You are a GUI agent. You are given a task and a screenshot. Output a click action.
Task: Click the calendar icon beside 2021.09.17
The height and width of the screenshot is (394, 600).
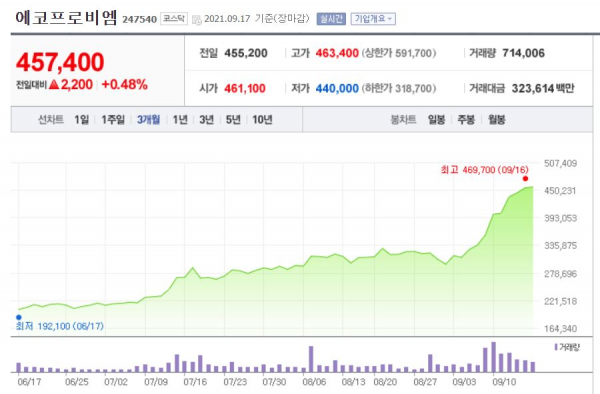(x=197, y=20)
